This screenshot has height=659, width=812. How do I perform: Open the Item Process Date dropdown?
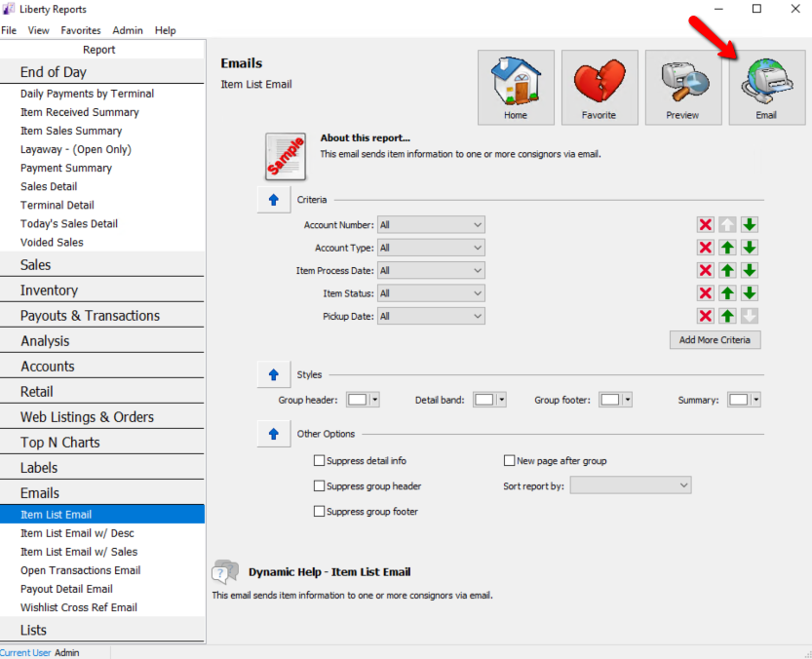(x=432, y=270)
